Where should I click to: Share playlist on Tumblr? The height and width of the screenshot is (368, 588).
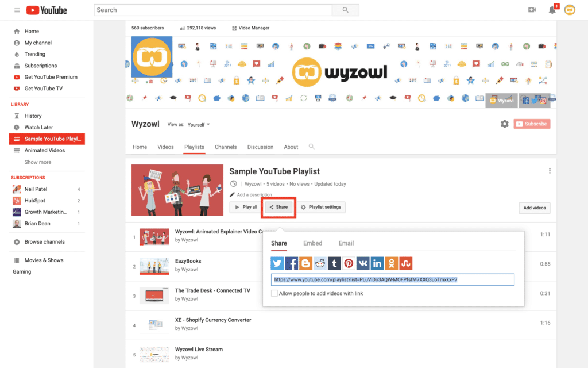pos(334,263)
